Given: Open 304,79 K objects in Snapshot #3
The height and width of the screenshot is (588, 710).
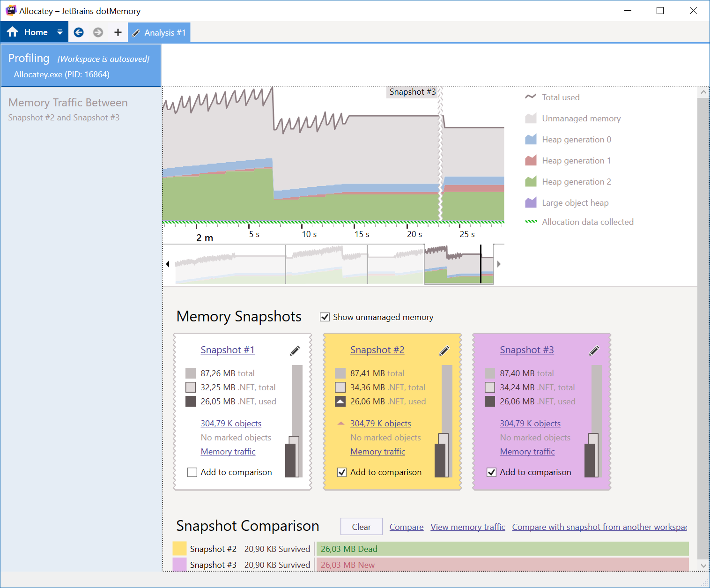Looking at the screenshot, I should pos(530,424).
